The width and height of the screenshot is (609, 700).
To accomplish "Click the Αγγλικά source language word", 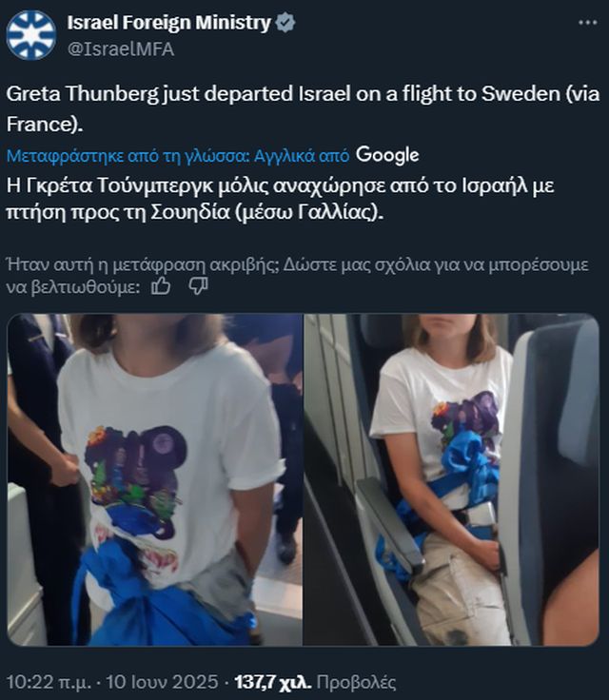I will 279,156.
